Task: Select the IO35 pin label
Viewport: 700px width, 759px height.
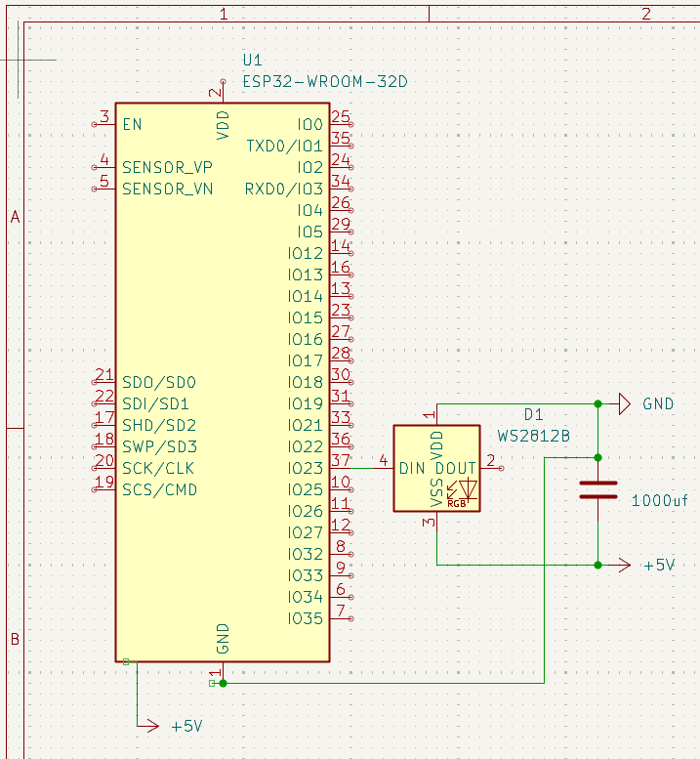Action: point(306,618)
